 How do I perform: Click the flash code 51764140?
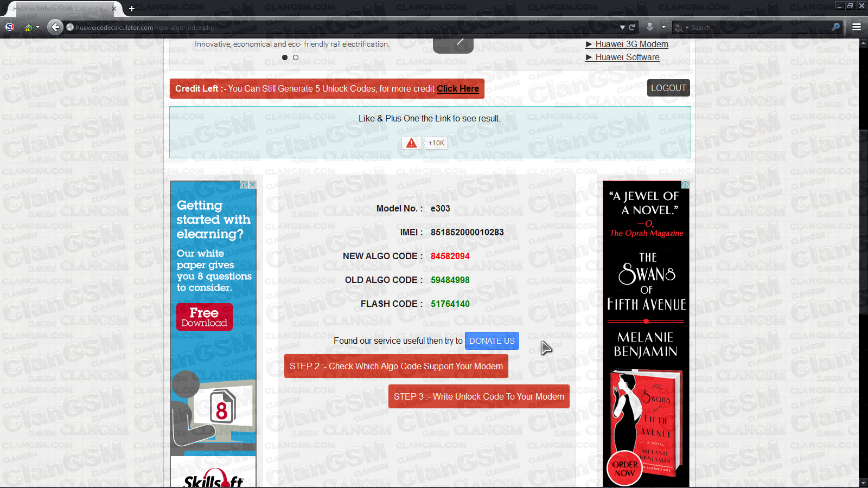450,304
